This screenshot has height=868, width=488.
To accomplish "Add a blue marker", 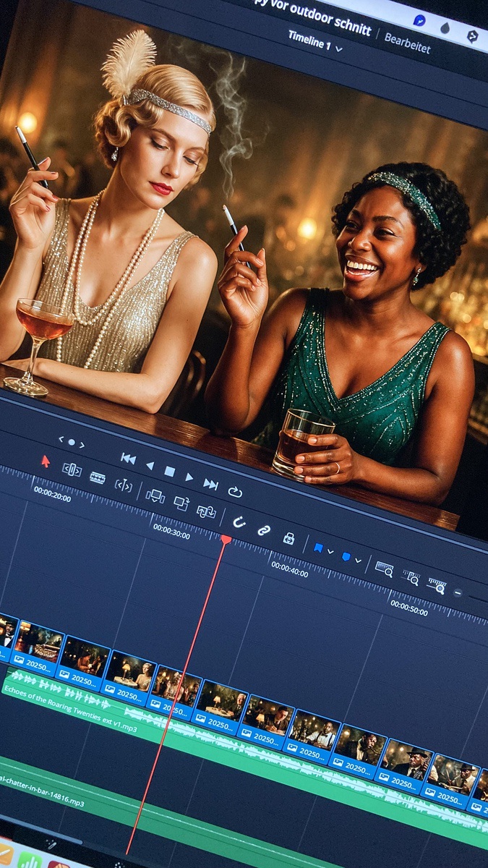I will coord(346,557).
